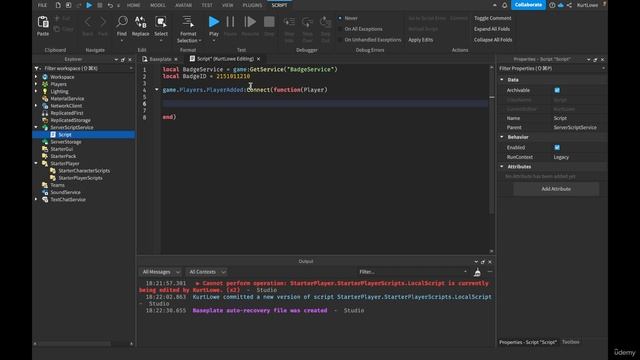Collapse the StarterPlayer node
Image resolution: width=640 pixels, height=360 pixels.
36,163
